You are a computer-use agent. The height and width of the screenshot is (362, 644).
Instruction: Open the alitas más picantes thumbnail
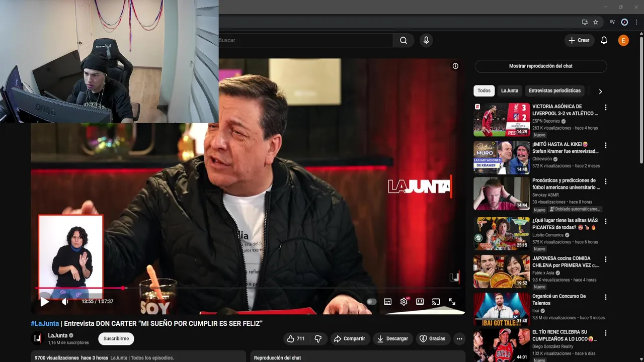pyautogui.click(x=502, y=234)
